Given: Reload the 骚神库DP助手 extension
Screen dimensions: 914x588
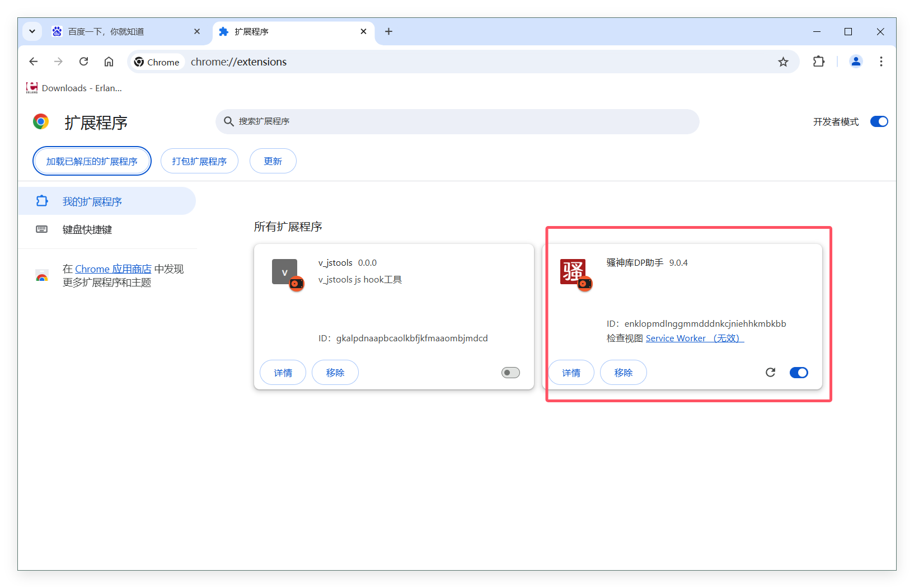Looking at the screenshot, I should (770, 373).
